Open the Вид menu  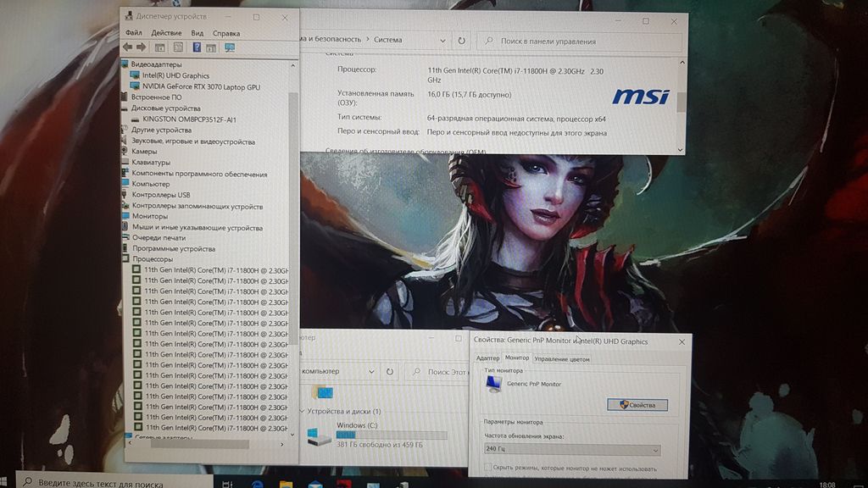197,33
